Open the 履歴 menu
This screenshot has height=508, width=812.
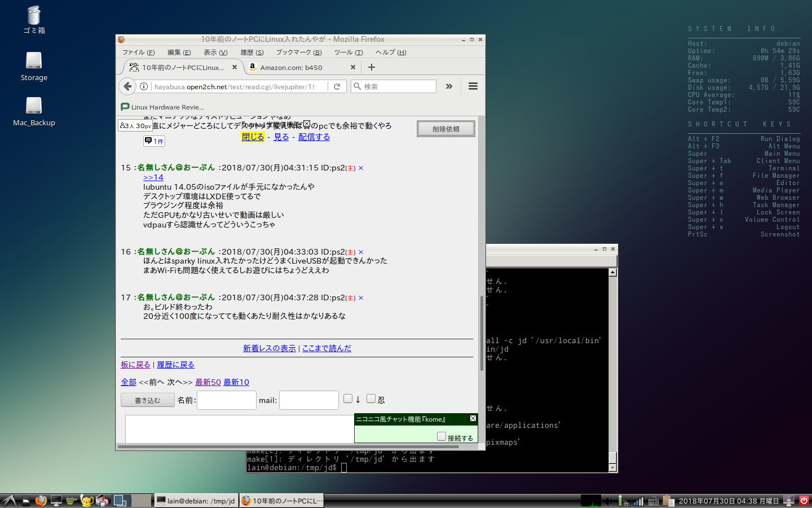(x=252, y=52)
